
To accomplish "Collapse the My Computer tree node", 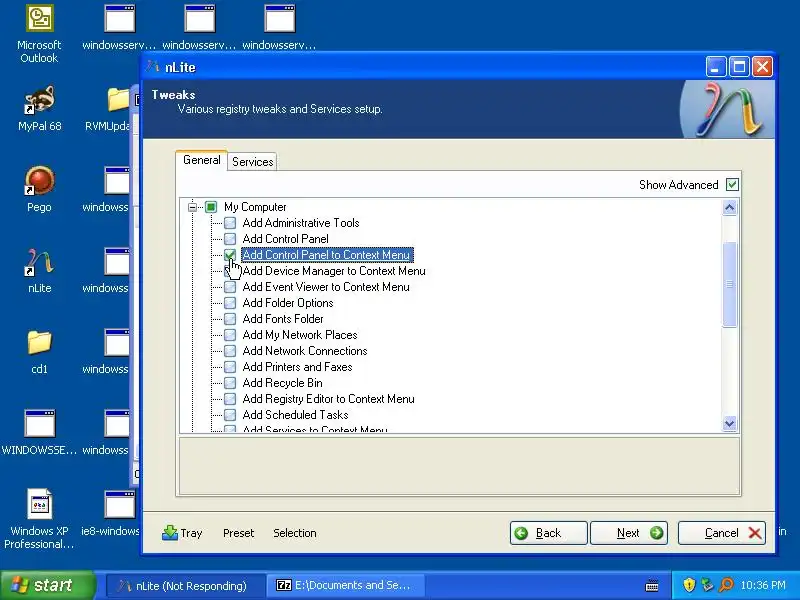I will 192,207.
